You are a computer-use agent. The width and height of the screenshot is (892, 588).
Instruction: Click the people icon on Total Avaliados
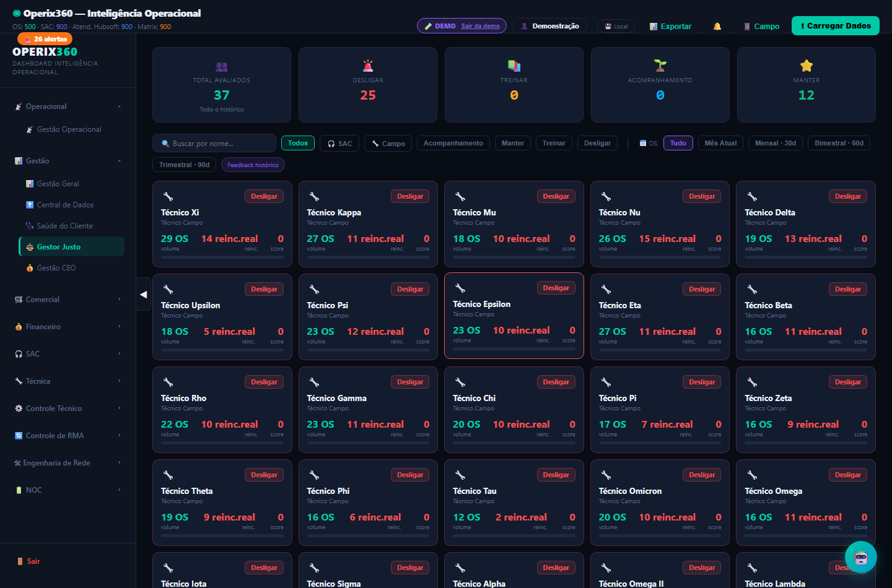[222, 66]
